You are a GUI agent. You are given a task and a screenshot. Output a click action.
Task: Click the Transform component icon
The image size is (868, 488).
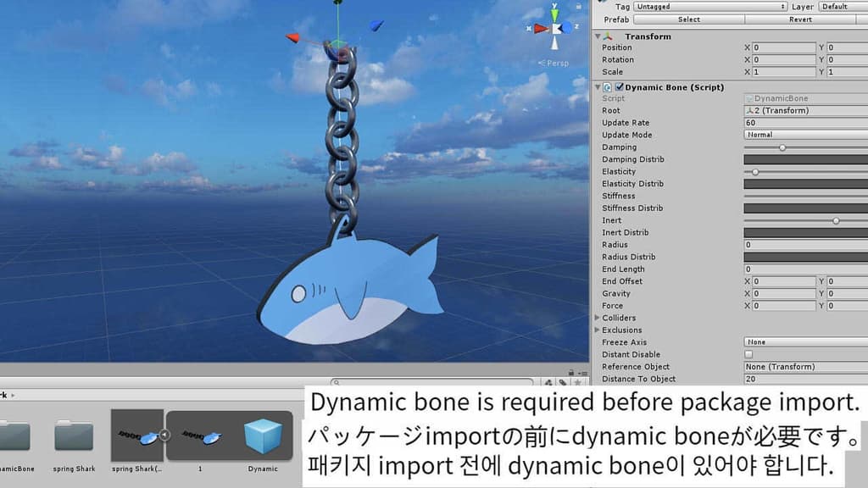pos(608,36)
